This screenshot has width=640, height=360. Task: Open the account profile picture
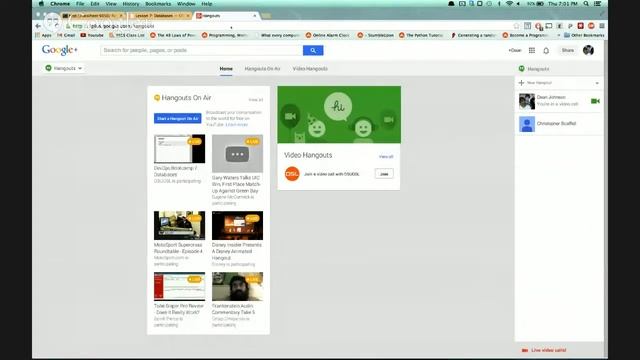(x=588, y=50)
